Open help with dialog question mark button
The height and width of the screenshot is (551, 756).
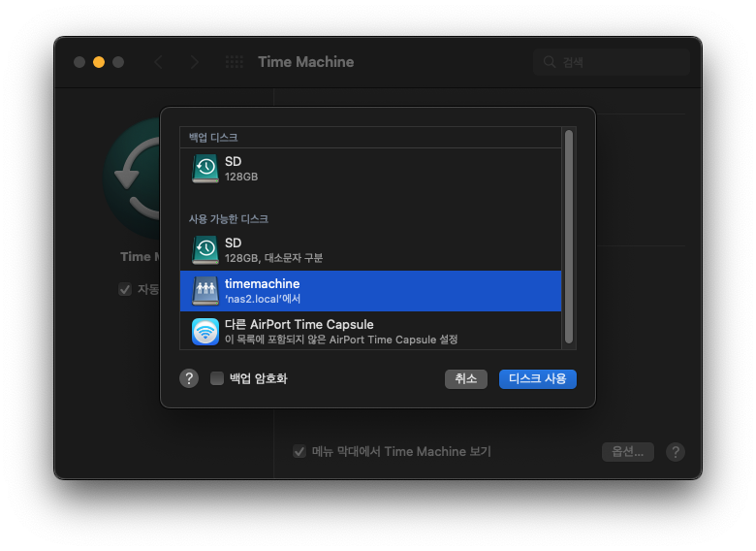(x=189, y=378)
